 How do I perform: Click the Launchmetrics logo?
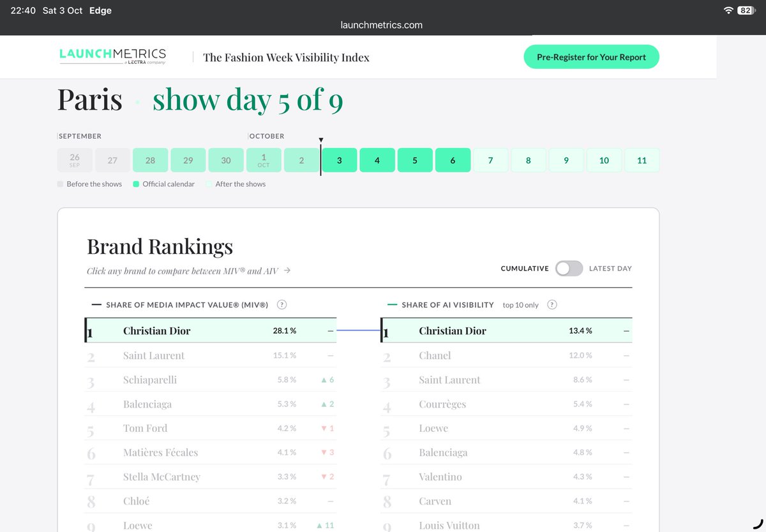112,55
